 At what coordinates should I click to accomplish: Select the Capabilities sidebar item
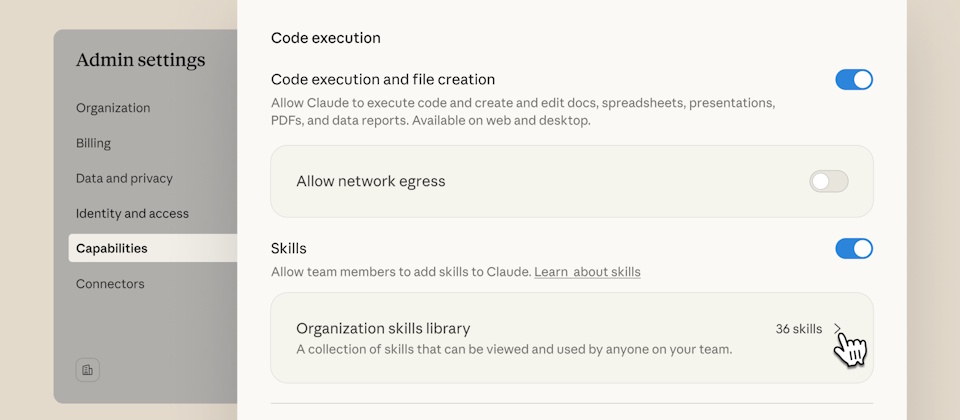(112, 248)
